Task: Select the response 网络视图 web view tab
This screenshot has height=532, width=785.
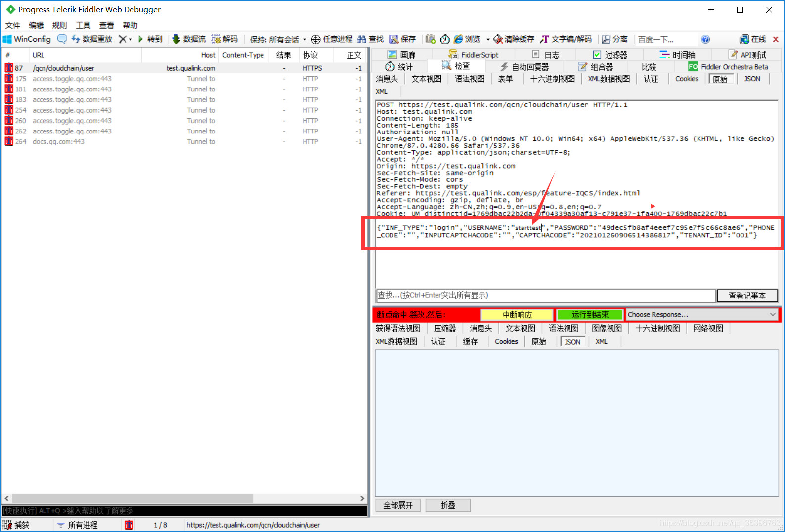Action: coord(708,328)
